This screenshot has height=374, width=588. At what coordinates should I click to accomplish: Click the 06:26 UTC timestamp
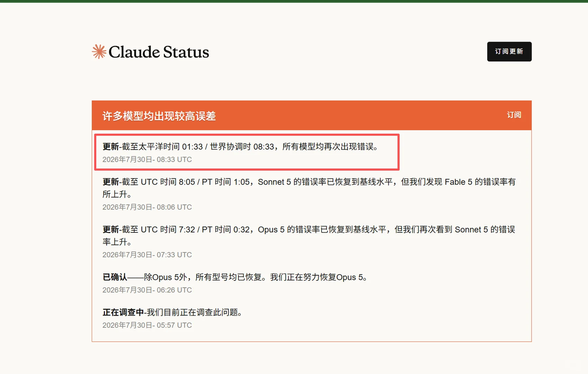147,290
